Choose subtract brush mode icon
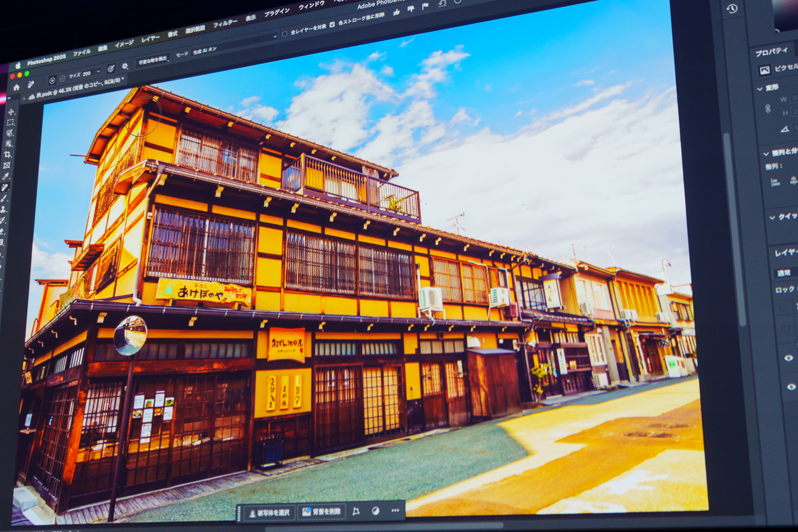The image size is (798, 532). [62, 79]
